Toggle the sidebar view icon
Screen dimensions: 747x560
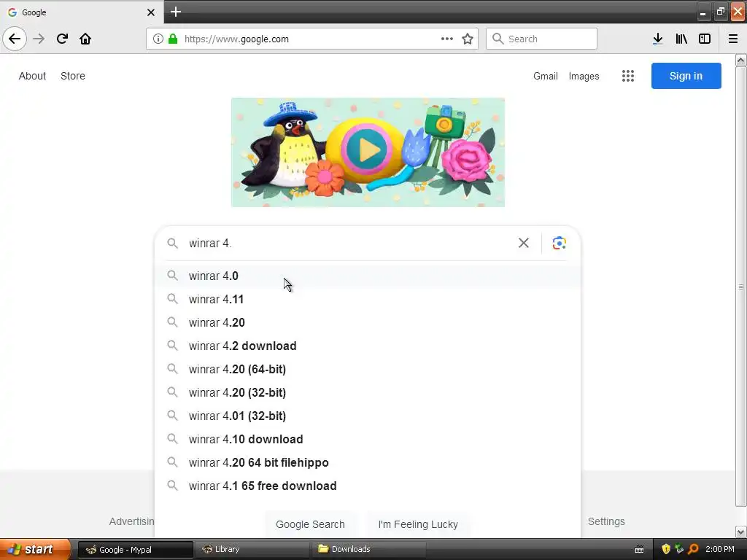pyautogui.click(x=705, y=39)
